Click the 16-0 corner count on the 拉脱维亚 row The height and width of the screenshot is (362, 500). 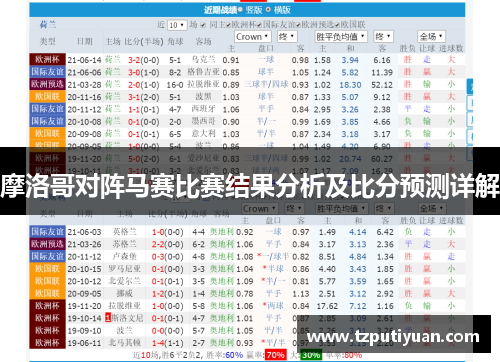point(175,85)
